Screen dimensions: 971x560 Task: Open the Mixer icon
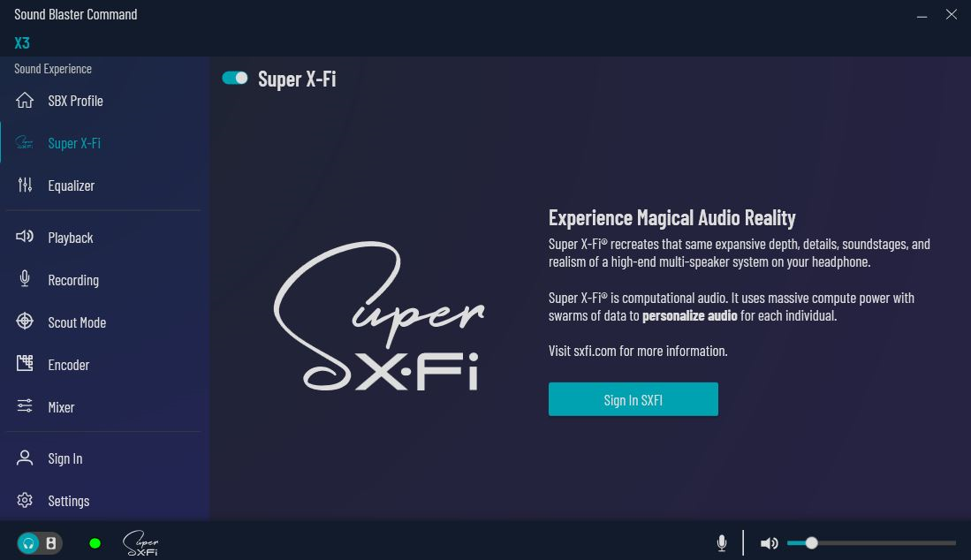[25, 406]
